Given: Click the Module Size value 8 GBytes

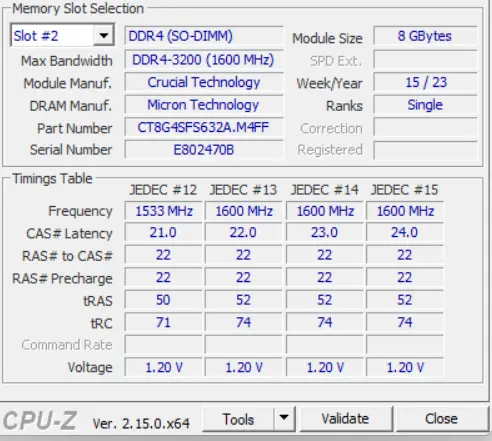Looking at the screenshot, I should coord(425,36).
